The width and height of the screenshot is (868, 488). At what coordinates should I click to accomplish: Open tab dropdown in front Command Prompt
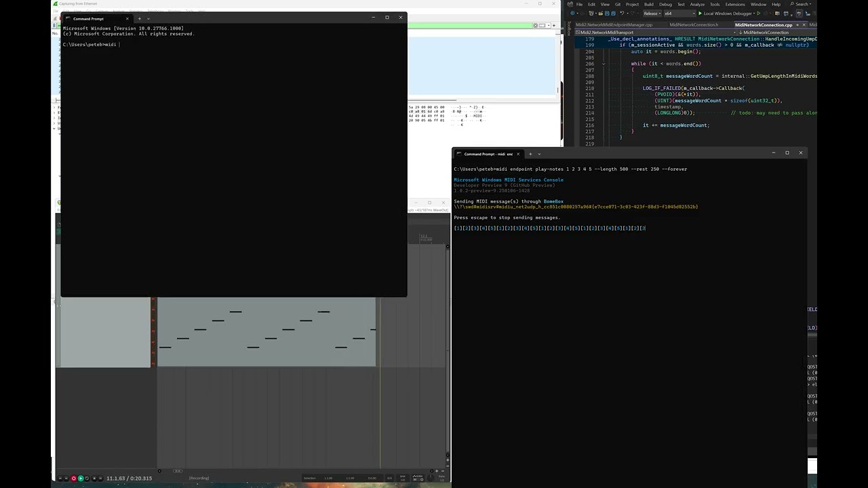(x=149, y=18)
